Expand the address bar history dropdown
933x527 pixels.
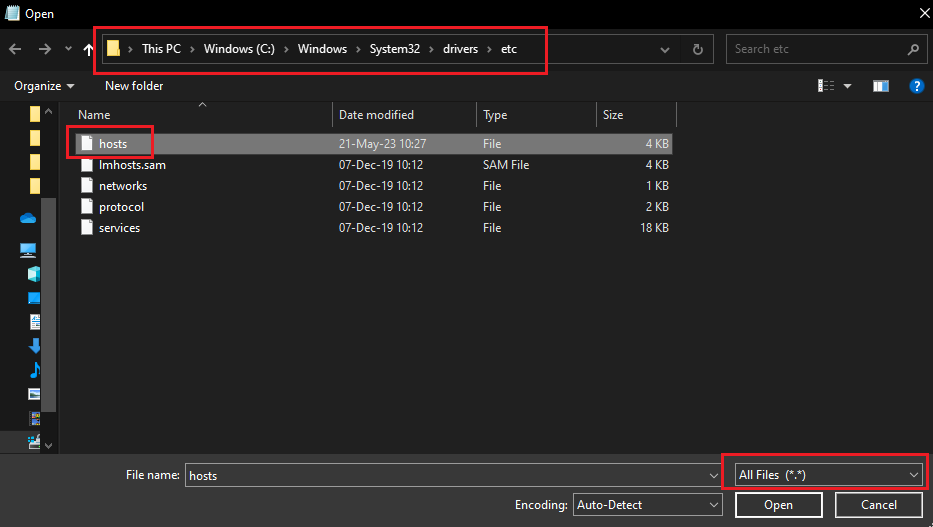point(666,49)
